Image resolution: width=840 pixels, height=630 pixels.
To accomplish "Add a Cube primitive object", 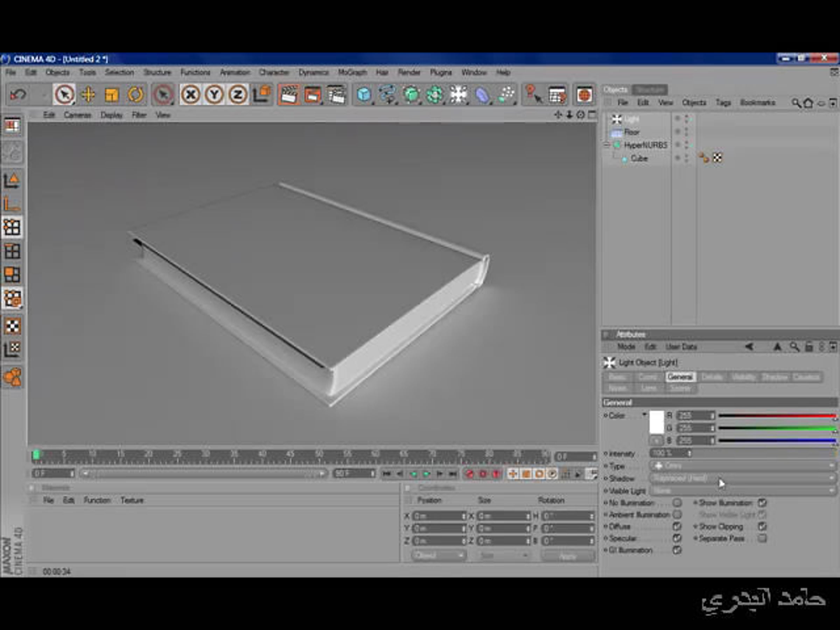I will [x=364, y=94].
